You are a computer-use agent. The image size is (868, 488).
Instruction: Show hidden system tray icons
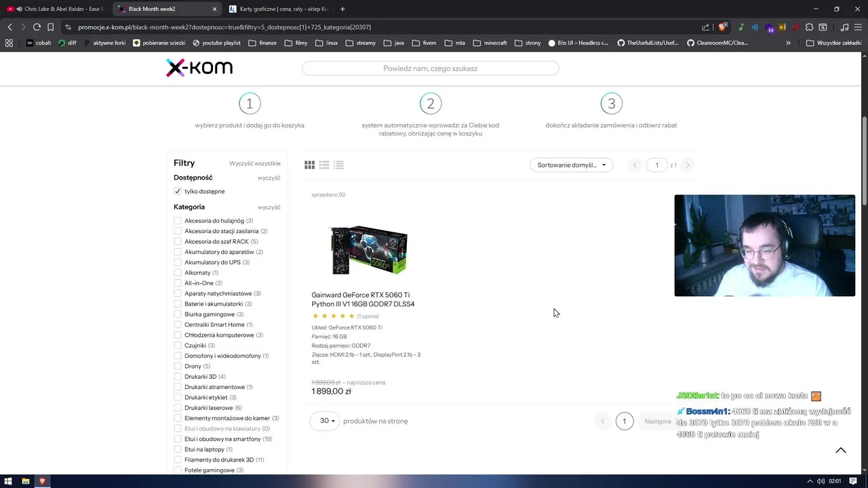(x=810, y=481)
